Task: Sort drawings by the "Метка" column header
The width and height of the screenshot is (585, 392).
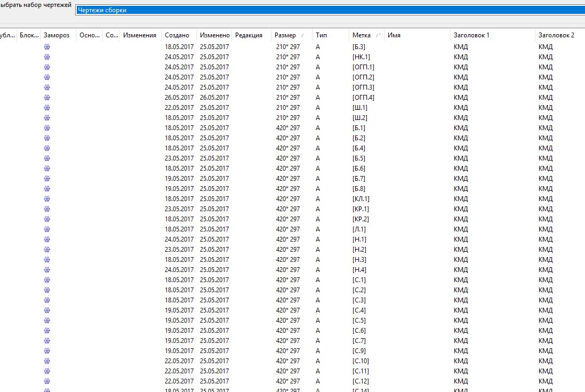Action: (362, 35)
